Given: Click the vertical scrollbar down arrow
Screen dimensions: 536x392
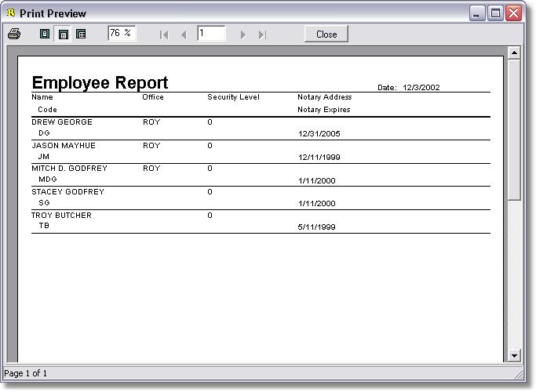Looking at the screenshot, I should click(514, 355).
